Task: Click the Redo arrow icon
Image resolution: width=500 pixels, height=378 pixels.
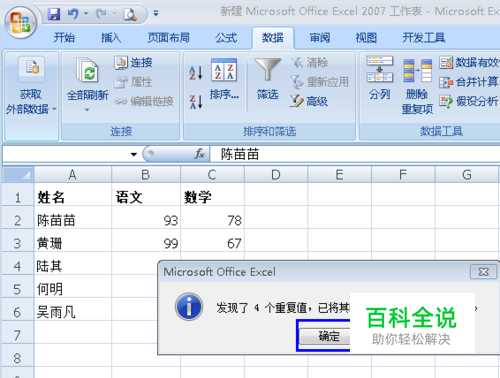Action: [x=101, y=14]
